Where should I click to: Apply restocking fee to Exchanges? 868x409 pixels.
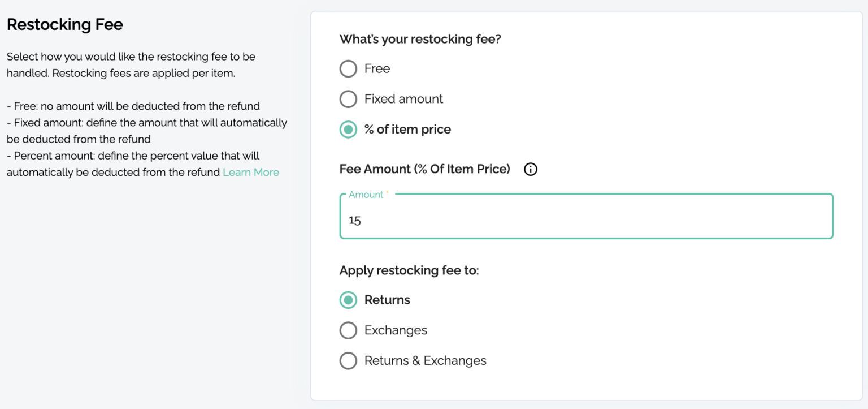(x=348, y=330)
